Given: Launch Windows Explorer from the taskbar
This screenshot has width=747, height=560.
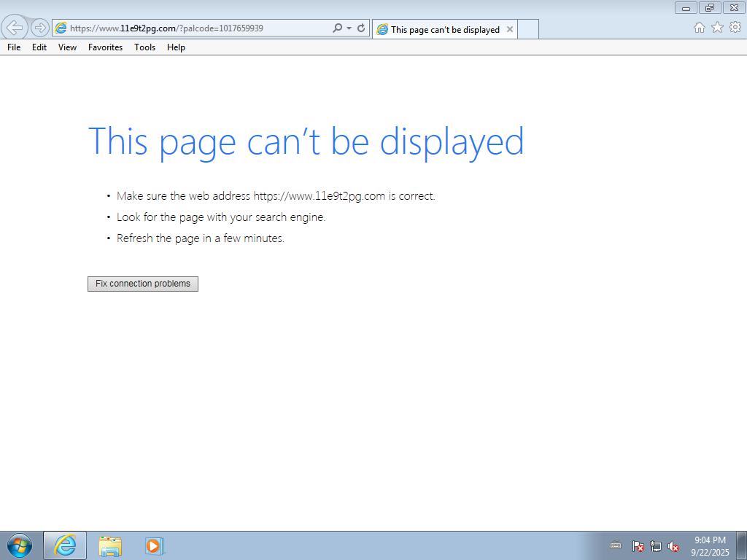Looking at the screenshot, I should (110, 545).
